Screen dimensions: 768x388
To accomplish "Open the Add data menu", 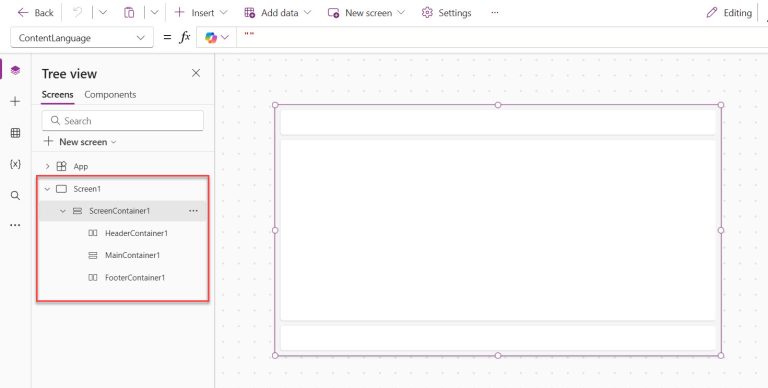I will click(x=277, y=13).
